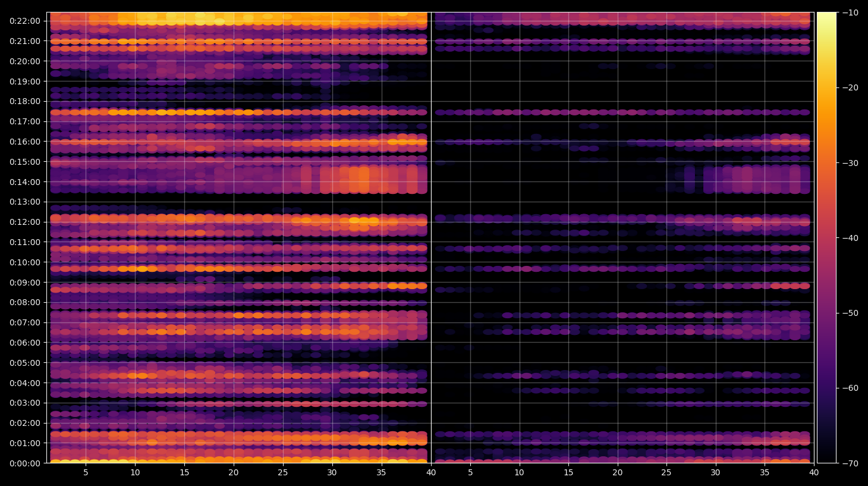This screenshot has height=486, width=868.
Task: Click the 0:14:00 y-axis tick label
Action: pos(25,182)
